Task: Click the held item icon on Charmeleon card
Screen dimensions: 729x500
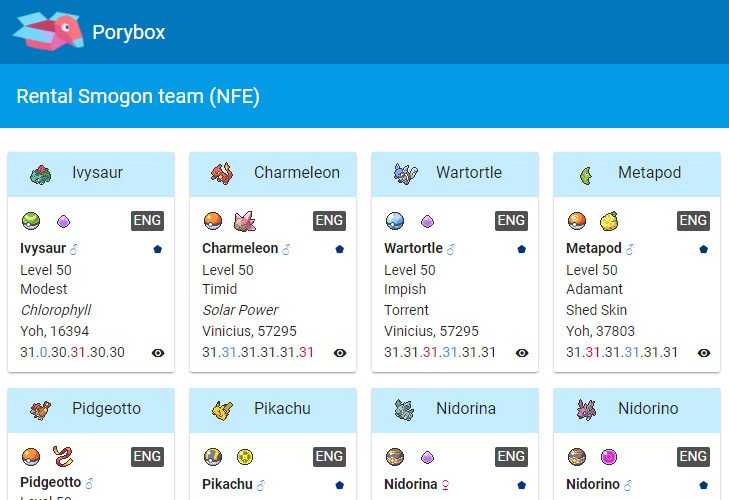Action: point(244,221)
